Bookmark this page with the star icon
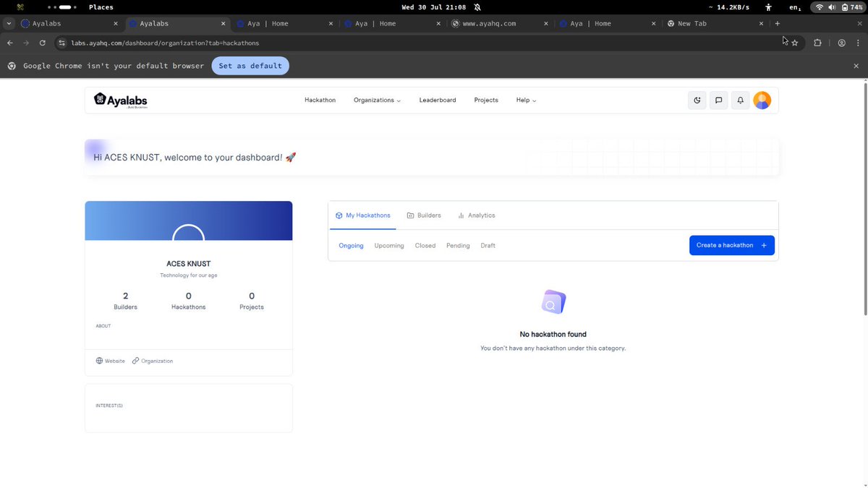Image resolution: width=868 pixels, height=488 pixels. [795, 43]
